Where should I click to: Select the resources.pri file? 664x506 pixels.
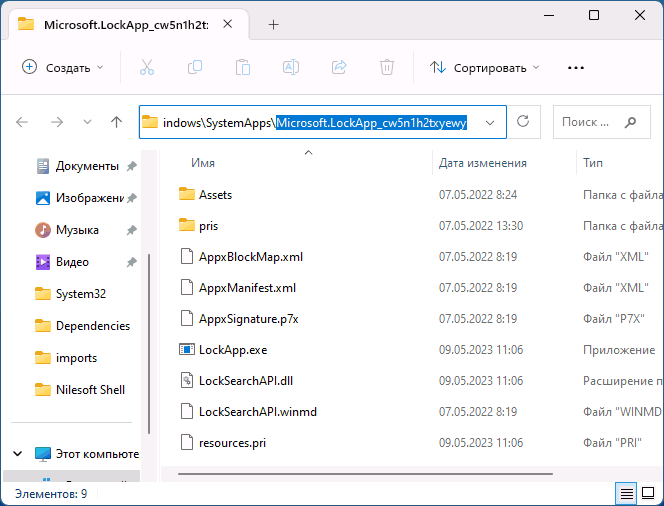coord(232,443)
